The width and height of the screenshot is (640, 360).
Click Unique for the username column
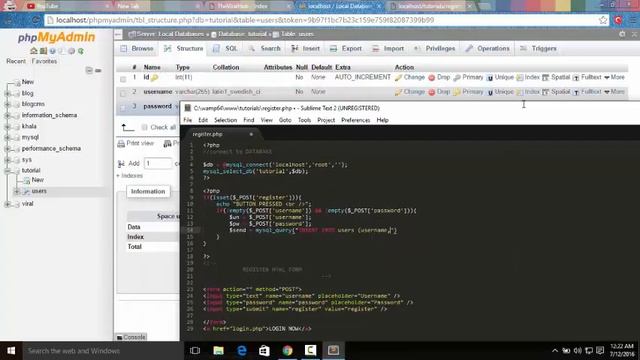point(500,92)
